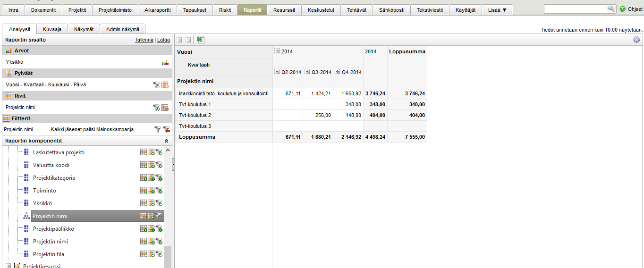This screenshot has width=644, height=268.
Task: Go to the Aikaraportti main tab
Action: [157, 10]
